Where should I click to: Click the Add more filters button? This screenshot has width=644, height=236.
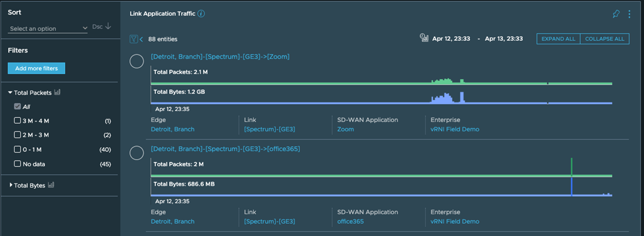pyautogui.click(x=36, y=68)
